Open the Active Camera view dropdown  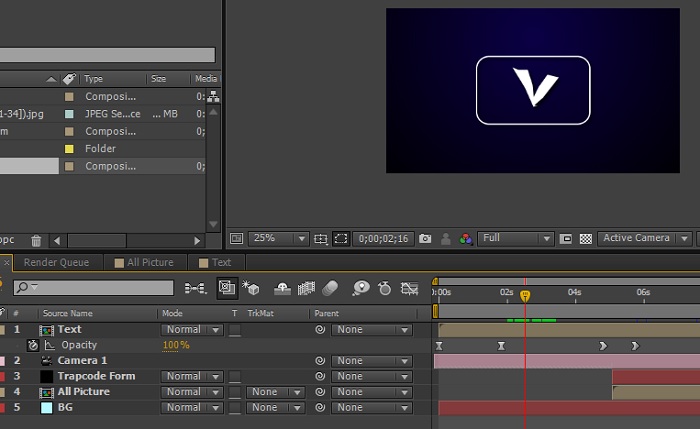coord(645,239)
